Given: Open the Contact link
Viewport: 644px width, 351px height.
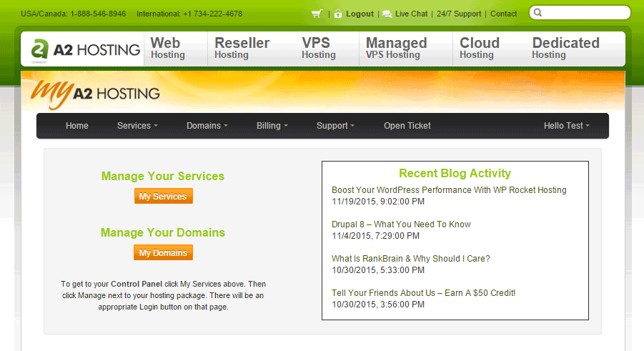Looking at the screenshot, I should pyautogui.click(x=503, y=14).
